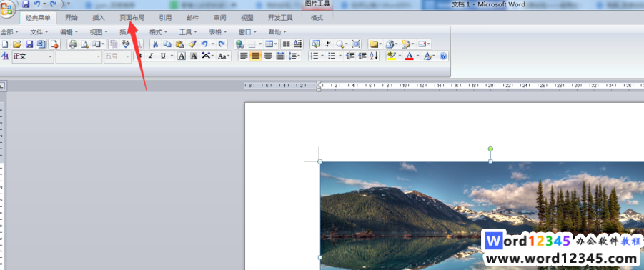This screenshot has height=270, width=644.
Task: Apply the yellow text highlight color
Action: (392, 56)
